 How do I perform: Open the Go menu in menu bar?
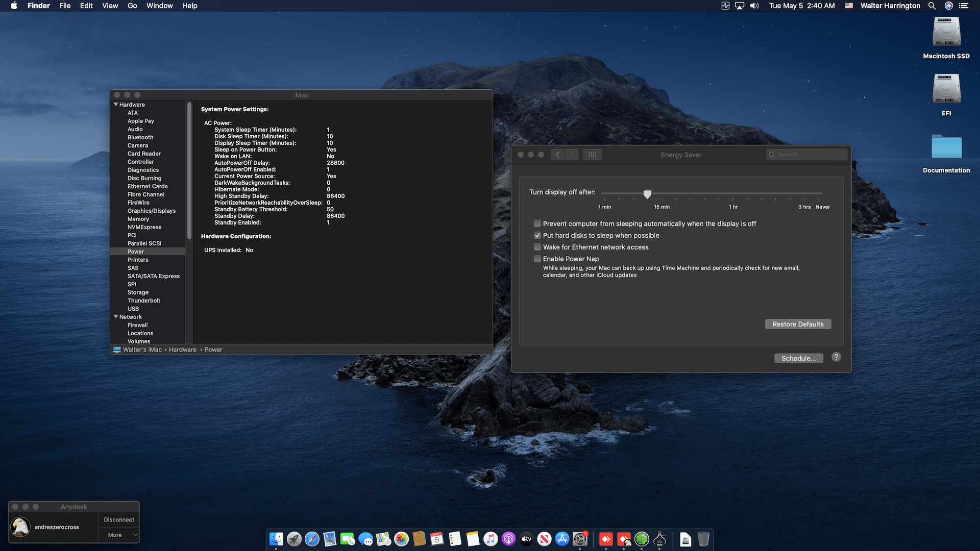[x=132, y=6]
